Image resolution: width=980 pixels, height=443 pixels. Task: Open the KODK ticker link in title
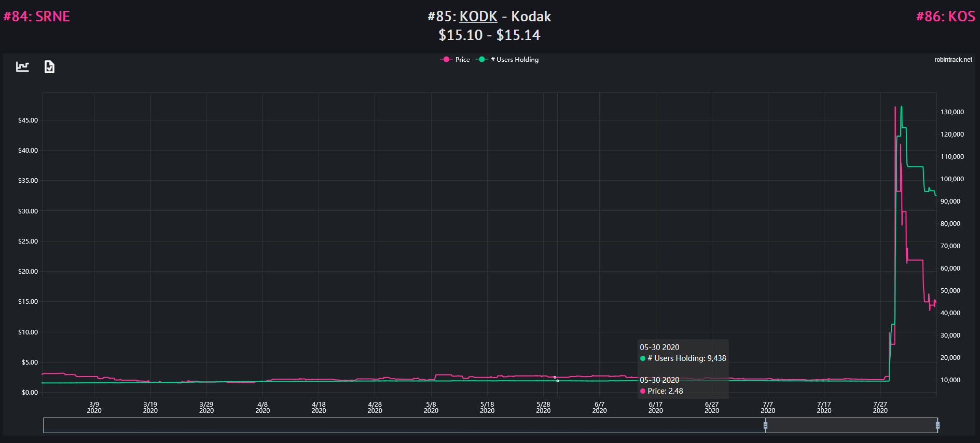click(x=478, y=17)
